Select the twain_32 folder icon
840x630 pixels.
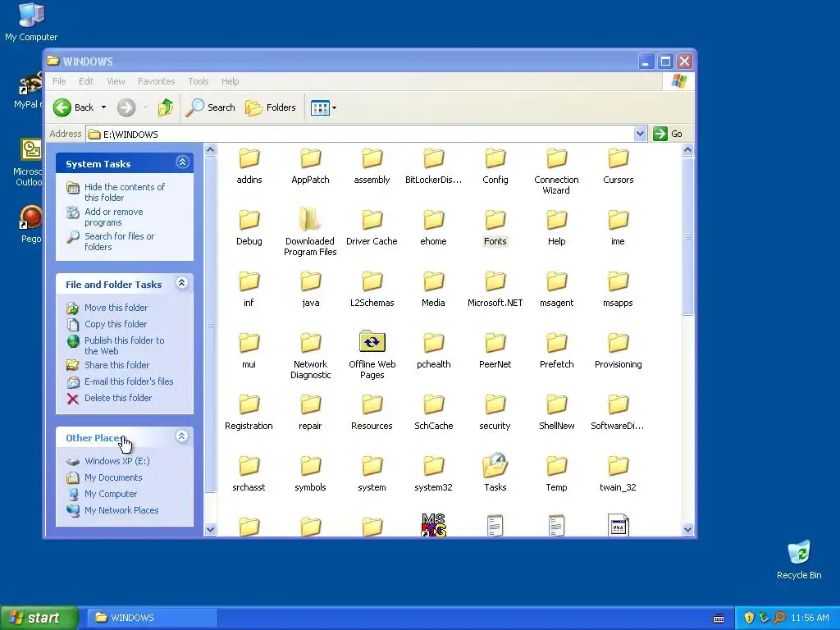619,467
